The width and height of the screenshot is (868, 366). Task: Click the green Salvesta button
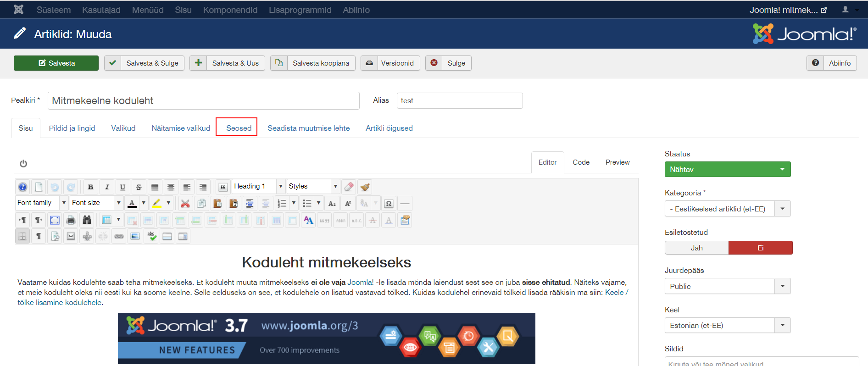56,63
